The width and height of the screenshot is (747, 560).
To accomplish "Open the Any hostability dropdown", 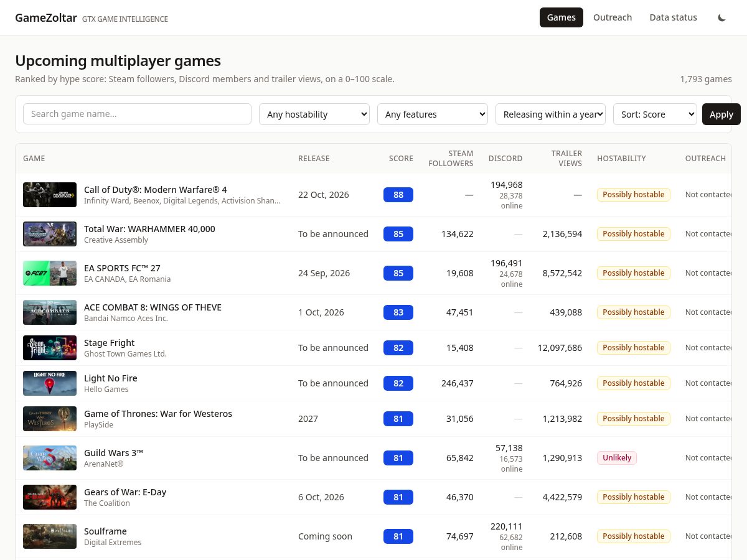I will click(314, 114).
